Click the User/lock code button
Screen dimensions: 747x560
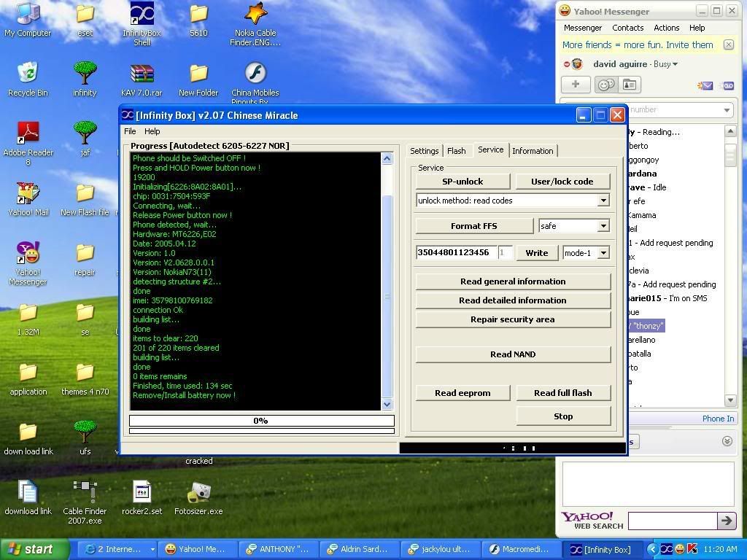pos(562,182)
